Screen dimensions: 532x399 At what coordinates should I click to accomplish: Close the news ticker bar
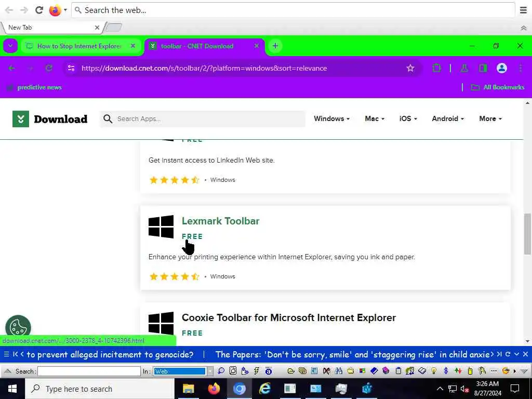[525, 354]
